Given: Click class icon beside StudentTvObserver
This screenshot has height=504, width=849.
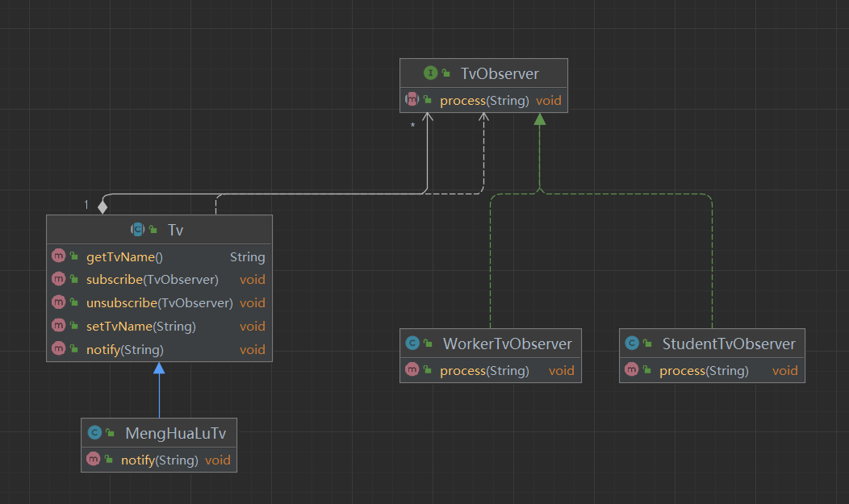Looking at the screenshot, I should [632, 343].
